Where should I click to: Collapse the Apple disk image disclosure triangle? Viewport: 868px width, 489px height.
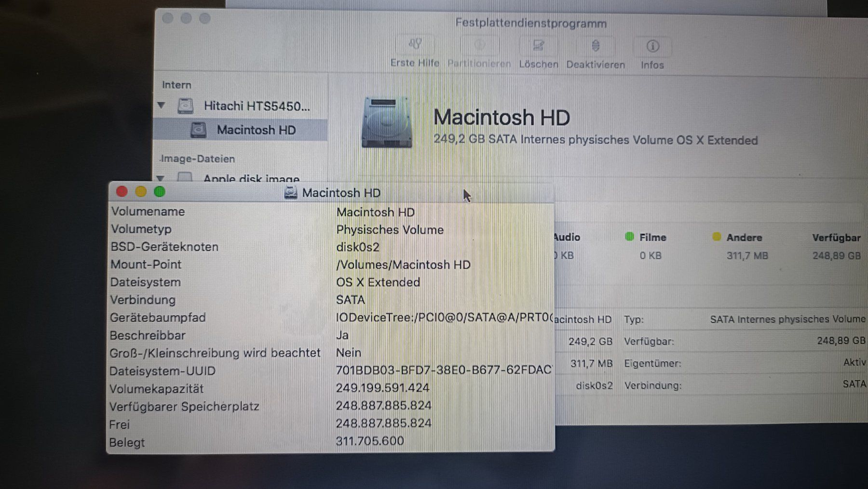(160, 178)
